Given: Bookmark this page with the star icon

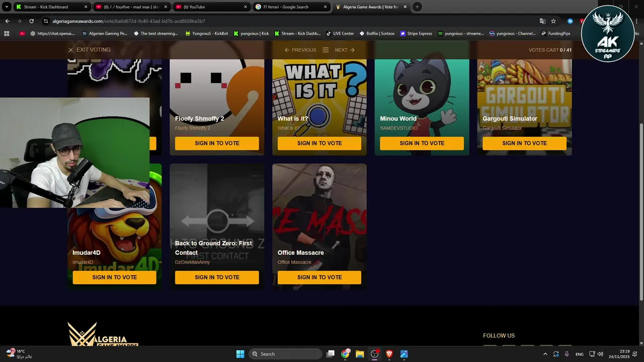Looking at the screenshot, I should [553, 21].
